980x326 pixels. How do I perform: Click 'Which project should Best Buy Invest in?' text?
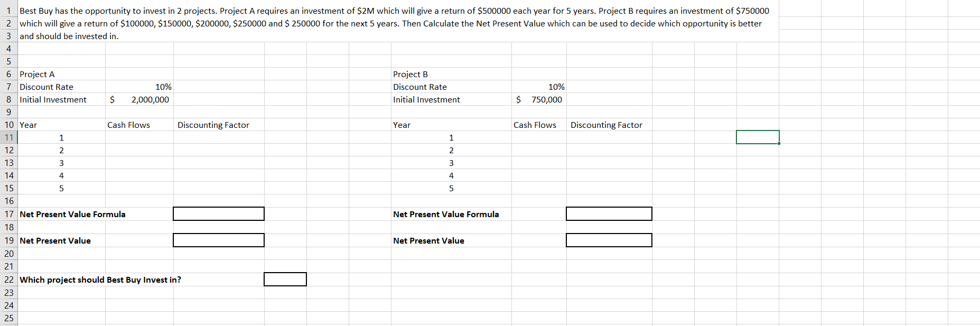tap(100, 280)
